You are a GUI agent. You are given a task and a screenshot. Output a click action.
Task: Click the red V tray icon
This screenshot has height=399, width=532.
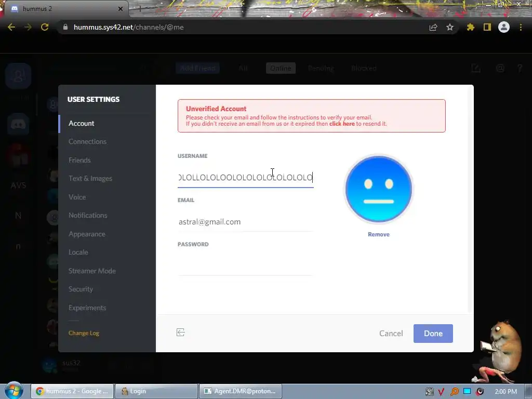441,392
